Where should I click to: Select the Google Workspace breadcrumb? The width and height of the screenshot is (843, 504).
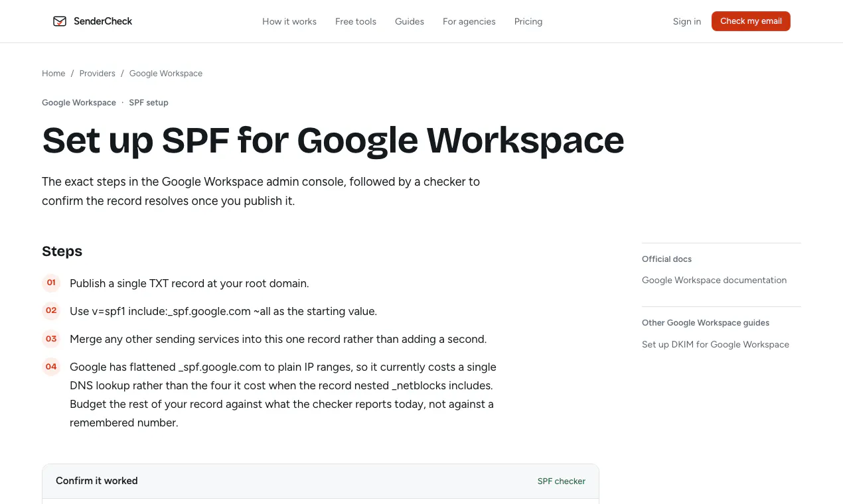[x=166, y=74]
